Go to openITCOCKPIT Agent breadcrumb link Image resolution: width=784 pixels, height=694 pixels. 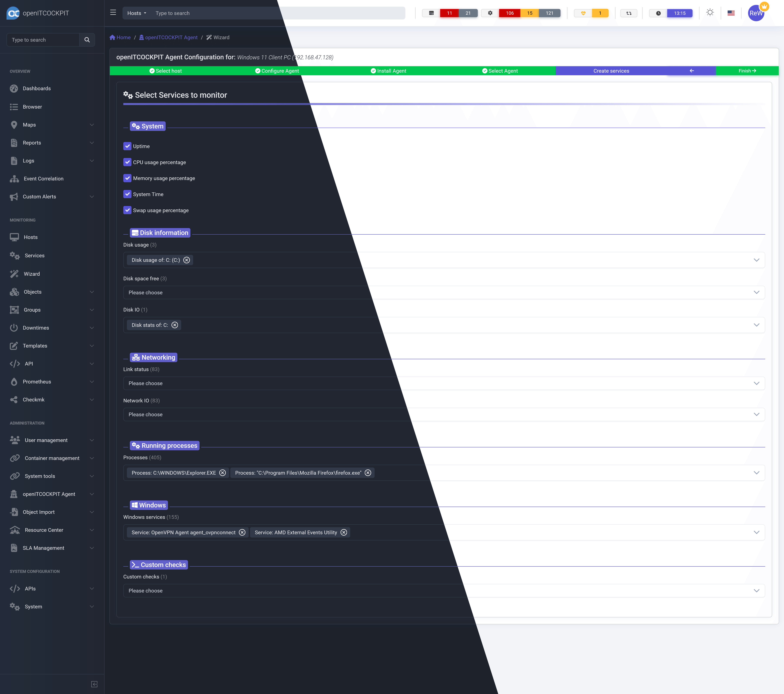click(x=171, y=37)
